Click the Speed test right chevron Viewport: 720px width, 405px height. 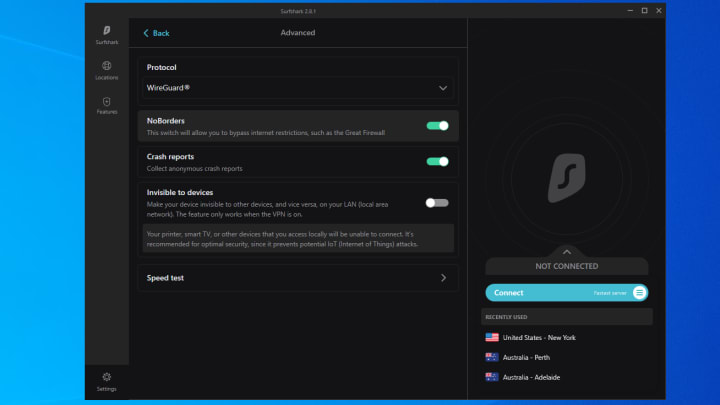(x=444, y=278)
